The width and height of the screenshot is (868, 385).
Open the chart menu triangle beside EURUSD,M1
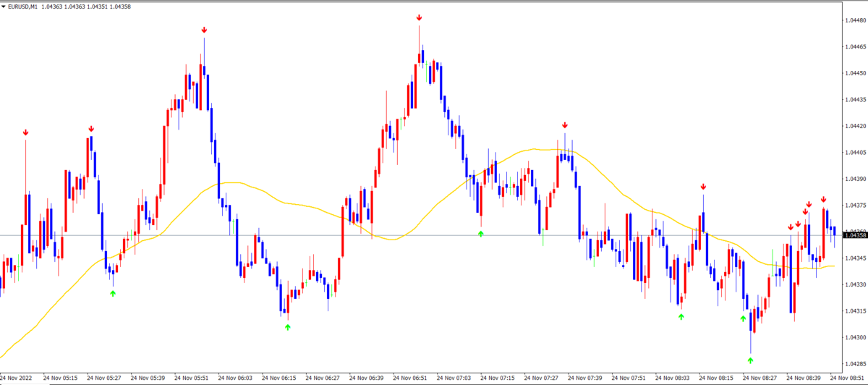(4, 7)
